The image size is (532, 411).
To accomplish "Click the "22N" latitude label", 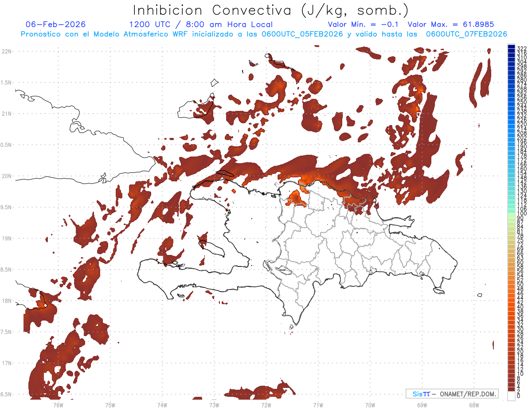I will pos(6,51).
